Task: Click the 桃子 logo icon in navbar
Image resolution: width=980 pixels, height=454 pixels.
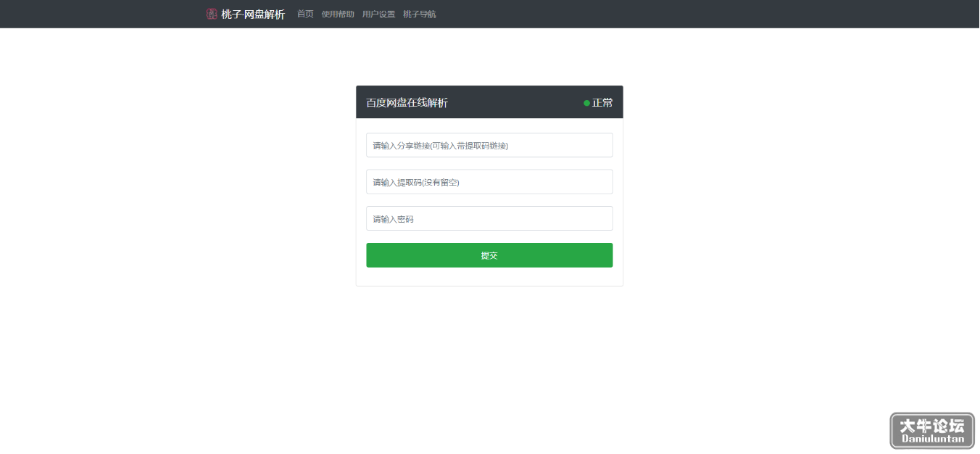Action: (212, 14)
